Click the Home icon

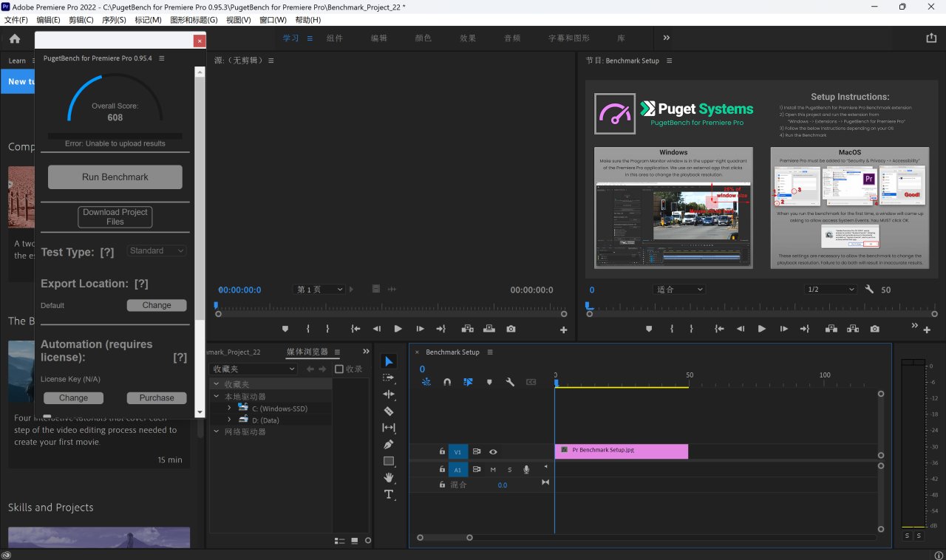(15, 38)
